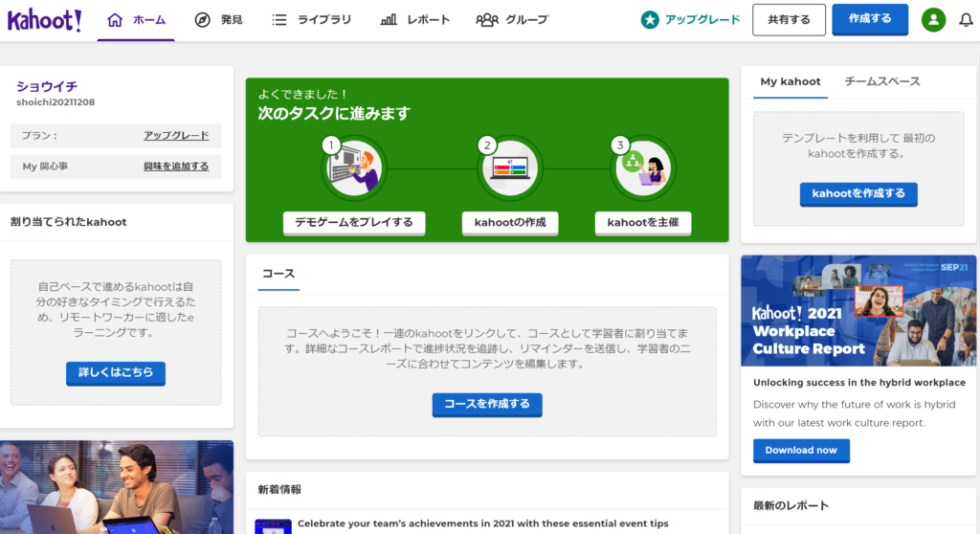The width and height of the screenshot is (980, 534).
Task: Click the reports bar chart icon
Action: 389,20
